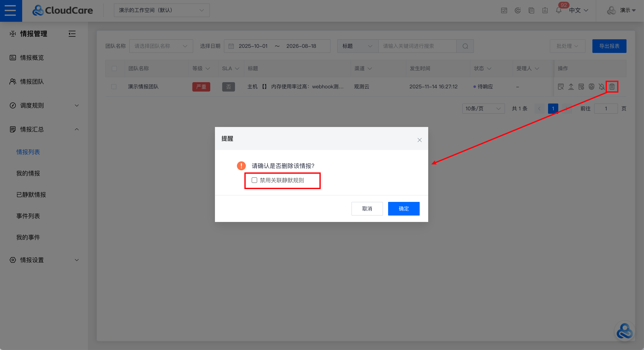This screenshot has height=350, width=644.
Task: Open the hamburger main menu
Action: click(x=10, y=10)
